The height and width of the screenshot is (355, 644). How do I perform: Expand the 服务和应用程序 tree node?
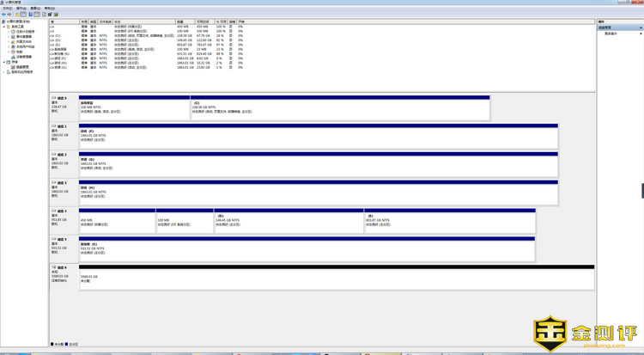[3, 72]
